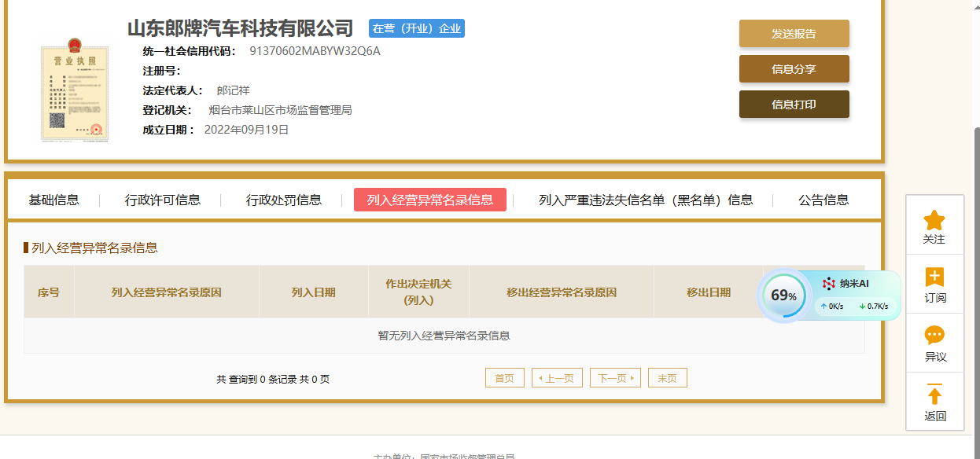Click the 上一页 pagination button
Screen dimensions: 980x459
pyautogui.click(x=558, y=378)
